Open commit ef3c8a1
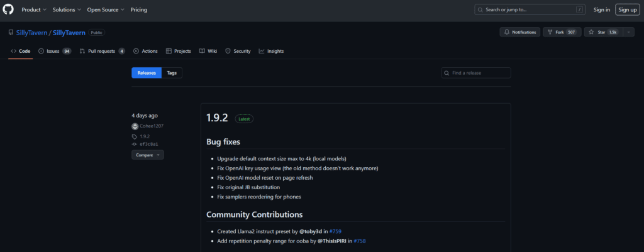Image resolution: width=644 pixels, height=252 pixels. (x=148, y=144)
